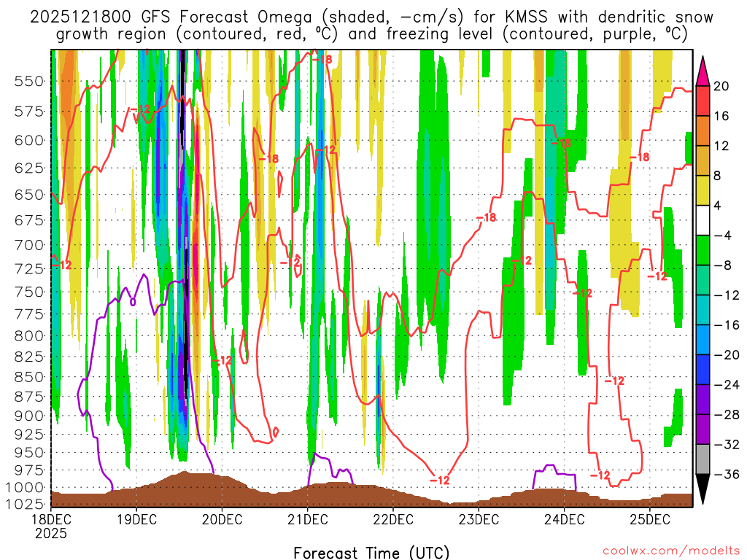Click the colorbar tick label 20
Image resolution: width=747 pixels, height=560 pixels.
tap(721, 86)
